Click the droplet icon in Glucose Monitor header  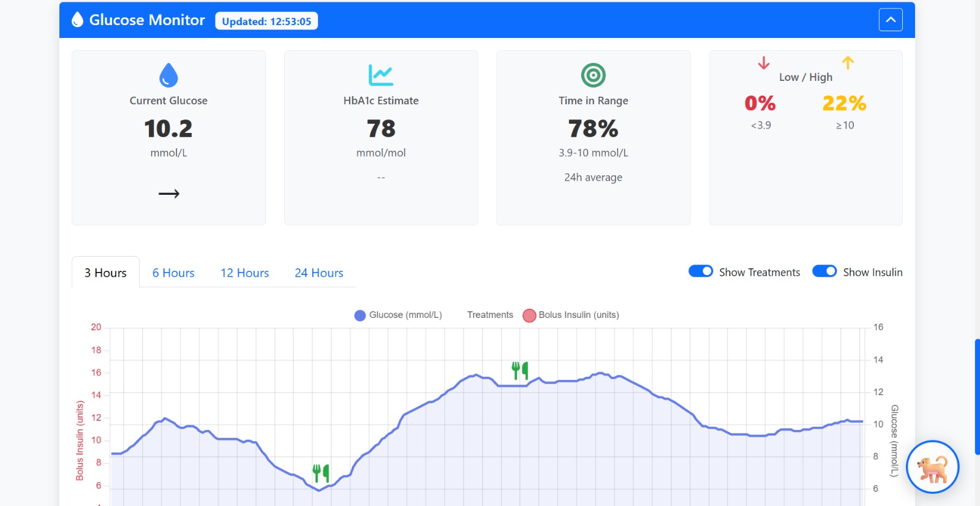[77, 20]
